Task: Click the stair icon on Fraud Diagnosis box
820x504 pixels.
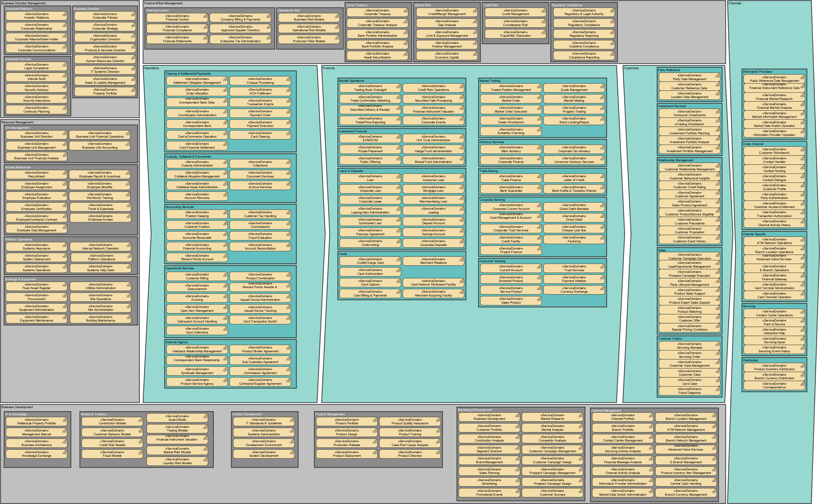Action: 717,389
